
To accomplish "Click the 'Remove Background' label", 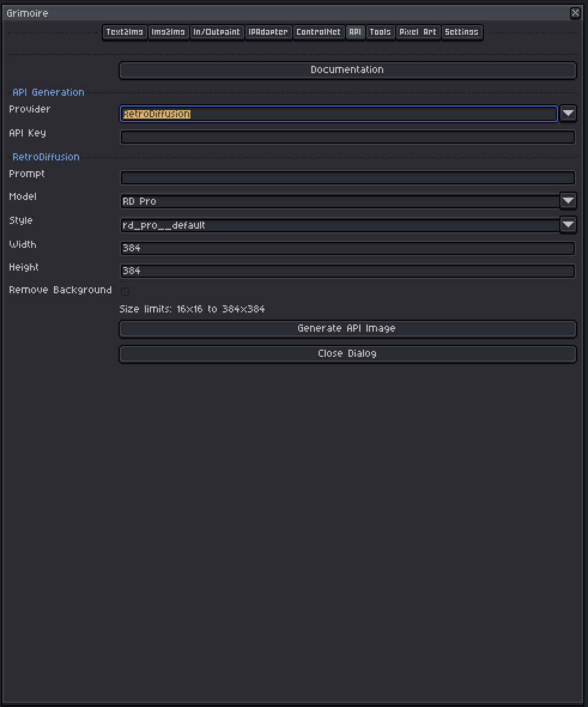I will (60, 290).
